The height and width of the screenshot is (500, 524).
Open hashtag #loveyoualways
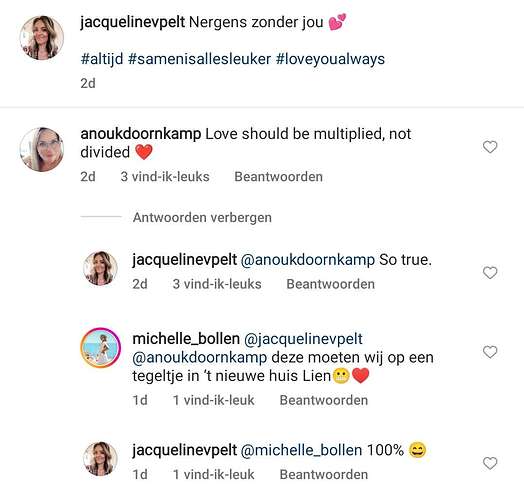pos(330,59)
